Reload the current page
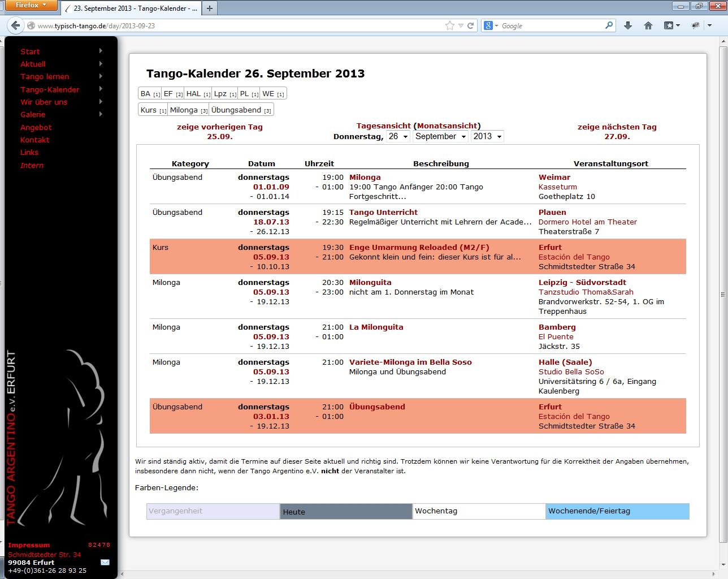 (x=470, y=25)
